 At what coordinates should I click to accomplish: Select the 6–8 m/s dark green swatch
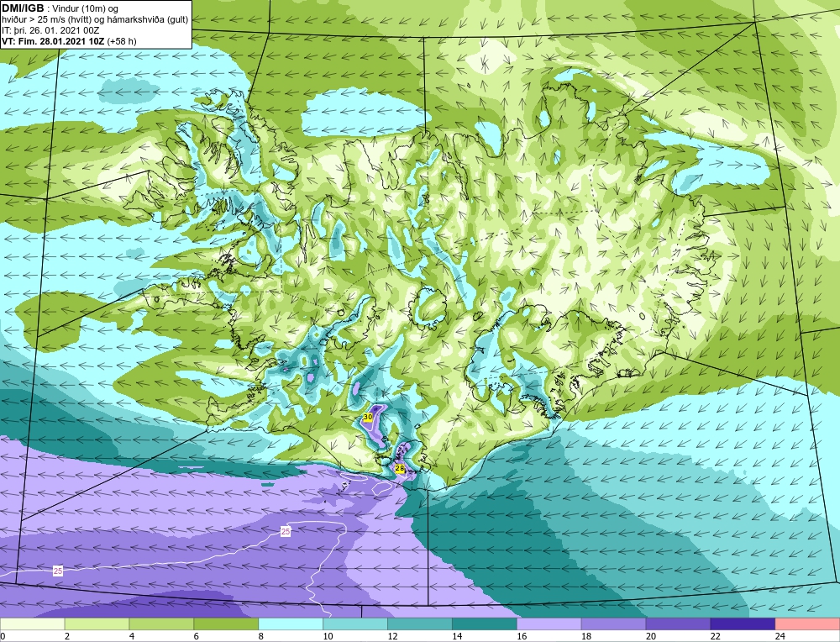click(x=226, y=624)
